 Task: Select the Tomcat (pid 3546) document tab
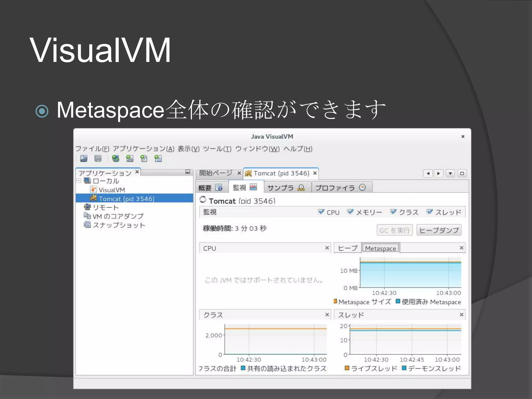281,173
